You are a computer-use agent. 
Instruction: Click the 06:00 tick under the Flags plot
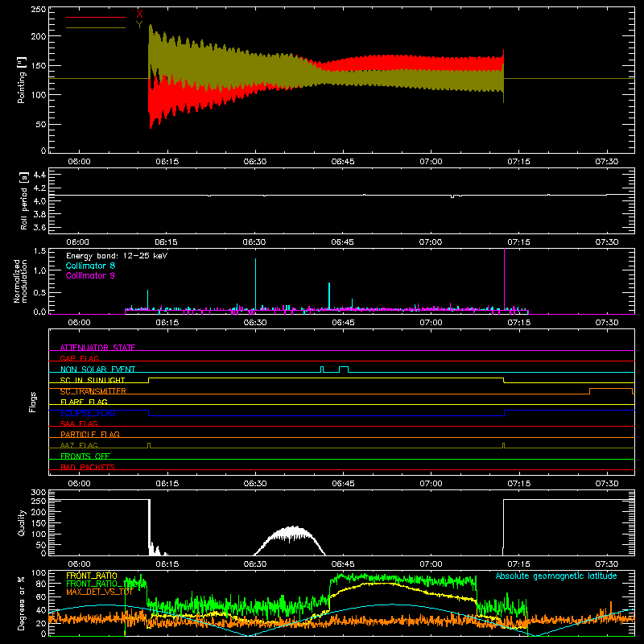coord(79,484)
